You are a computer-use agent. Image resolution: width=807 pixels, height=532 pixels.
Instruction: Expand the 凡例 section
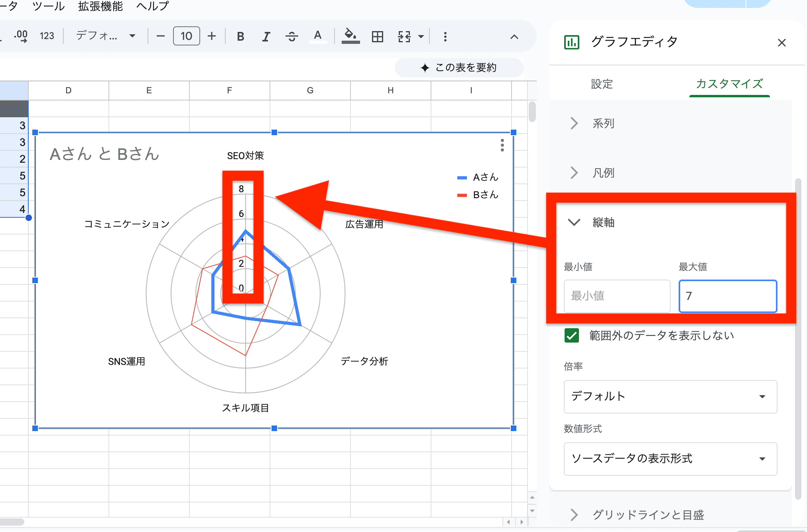pos(603,173)
